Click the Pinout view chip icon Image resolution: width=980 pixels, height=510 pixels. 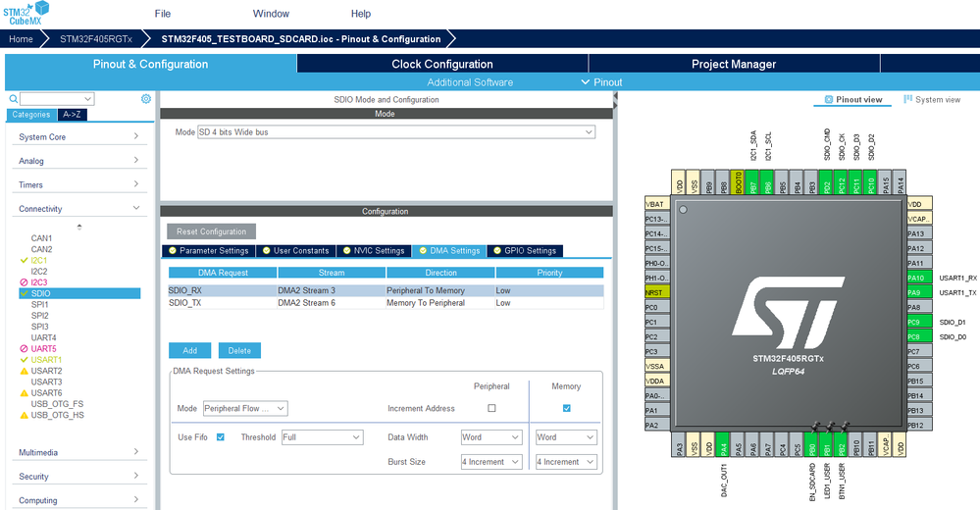click(x=829, y=99)
